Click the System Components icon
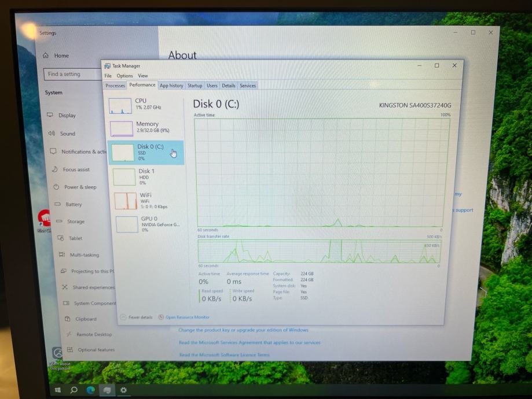Viewport: 532px width, 399px height. click(66, 303)
